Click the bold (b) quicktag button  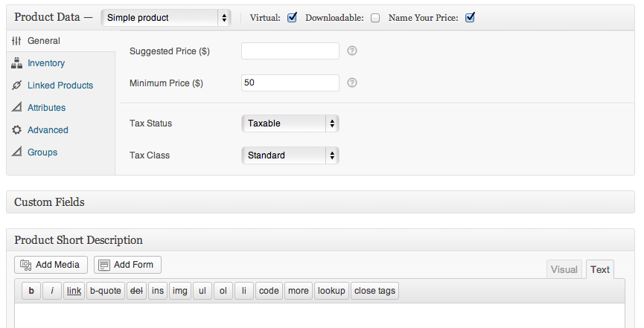pyautogui.click(x=31, y=291)
